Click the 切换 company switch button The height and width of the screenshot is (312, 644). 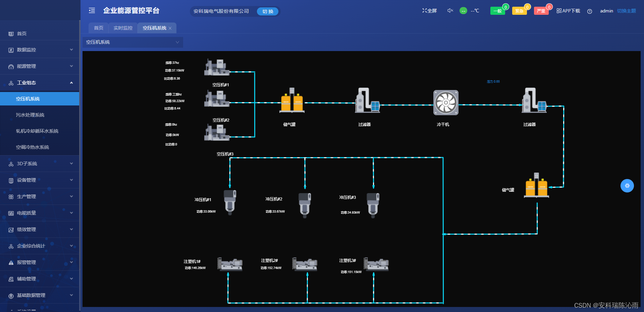[268, 11]
